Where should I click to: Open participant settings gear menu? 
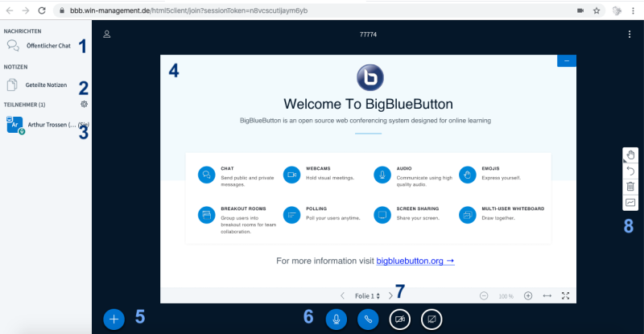click(83, 105)
